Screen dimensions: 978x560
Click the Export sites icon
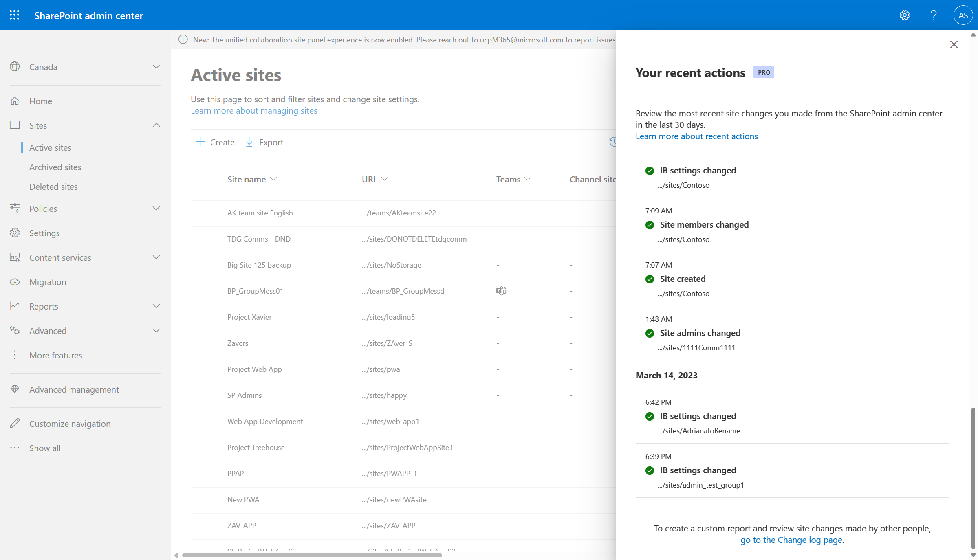tap(250, 142)
